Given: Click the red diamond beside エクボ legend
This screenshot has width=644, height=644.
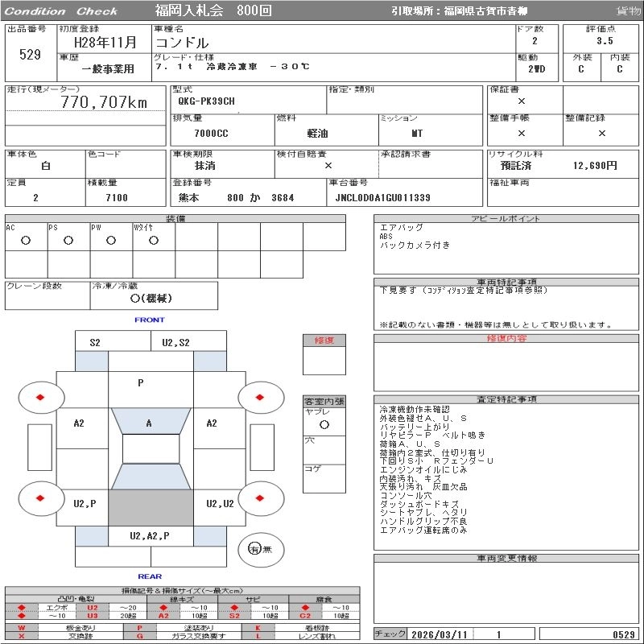Looking at the screenshot, I should (x=22, y=608).
